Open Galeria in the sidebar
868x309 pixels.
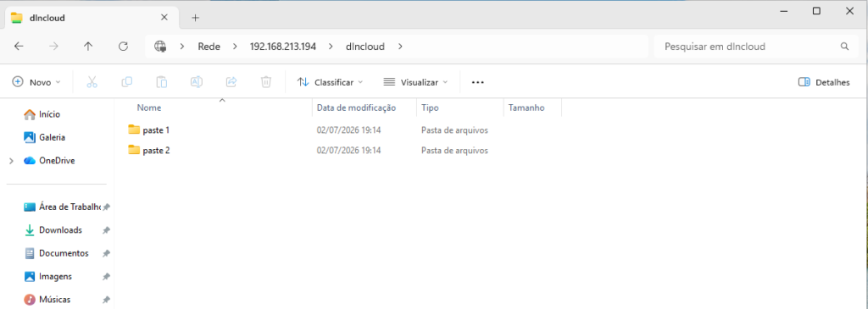pos(45,137)
